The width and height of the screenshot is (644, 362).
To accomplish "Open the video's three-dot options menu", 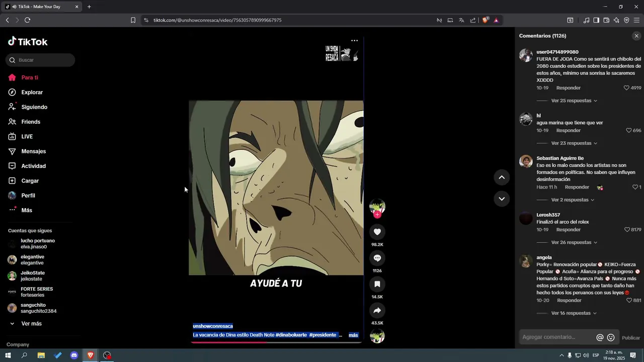I will point(355,41).
